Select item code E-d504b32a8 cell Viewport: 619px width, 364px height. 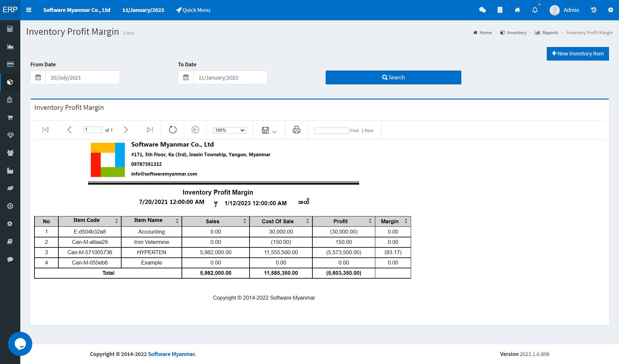click(90, 232)
